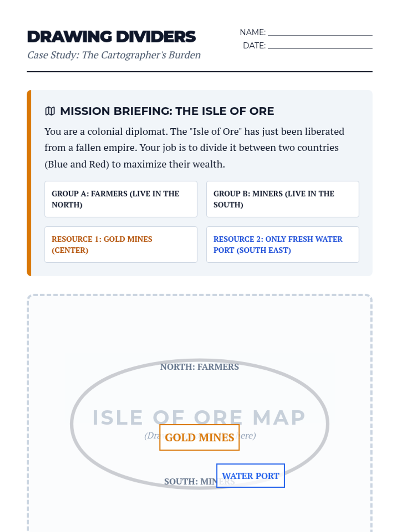Click the orange bar on briefing panel

click(x=29, y=183)
